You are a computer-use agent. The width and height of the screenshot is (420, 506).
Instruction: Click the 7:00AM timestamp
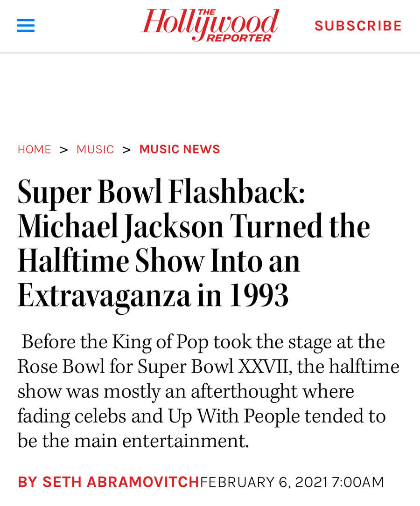pos(358,482)
